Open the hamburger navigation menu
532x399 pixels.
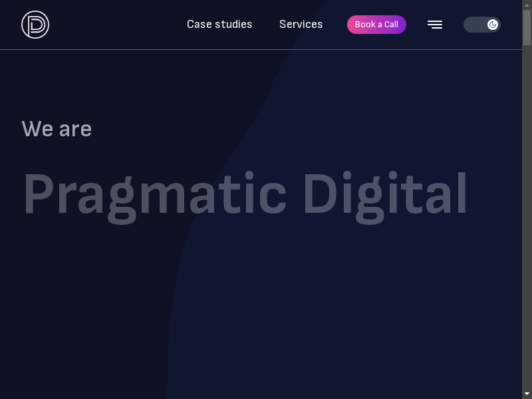435,25
